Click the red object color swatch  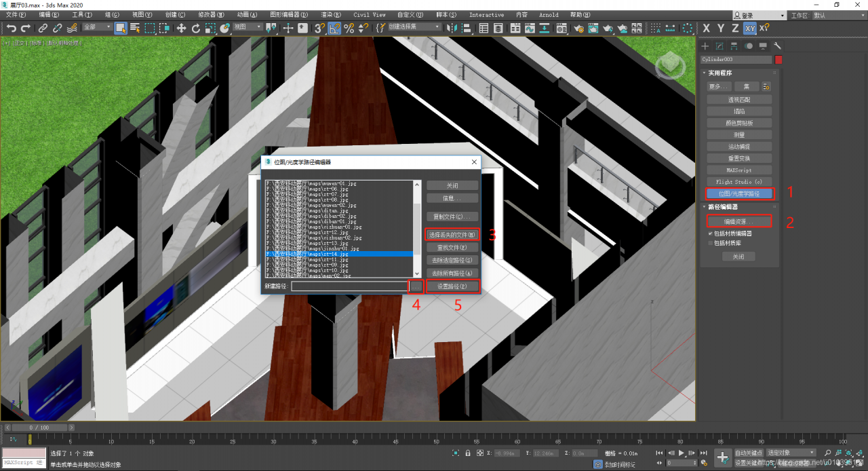pos(778,60)
